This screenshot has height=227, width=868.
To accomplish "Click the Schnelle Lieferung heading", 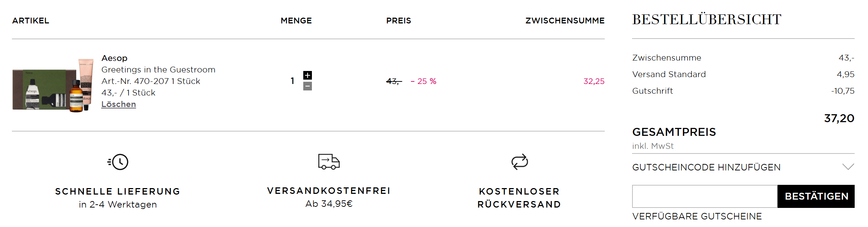I will 118,191.
